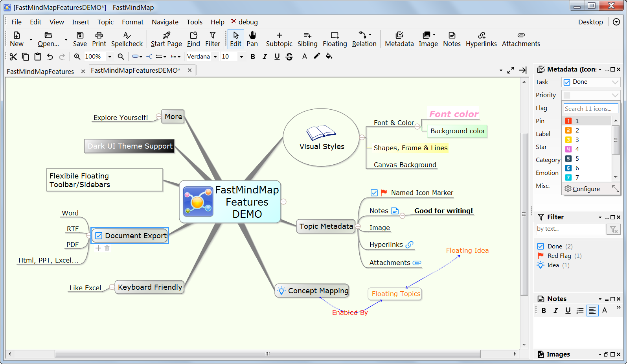
Task: Collapse the Visual Styles branch
Action: (x=362, y=137)
